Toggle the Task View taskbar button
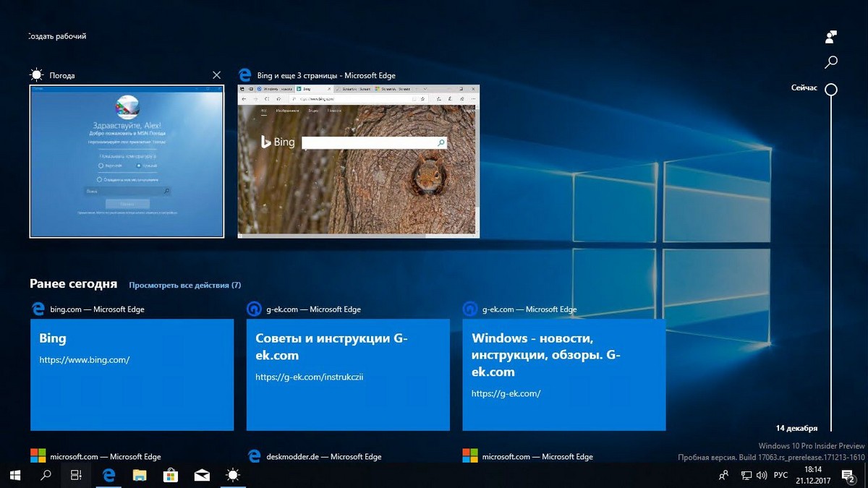 76,475
